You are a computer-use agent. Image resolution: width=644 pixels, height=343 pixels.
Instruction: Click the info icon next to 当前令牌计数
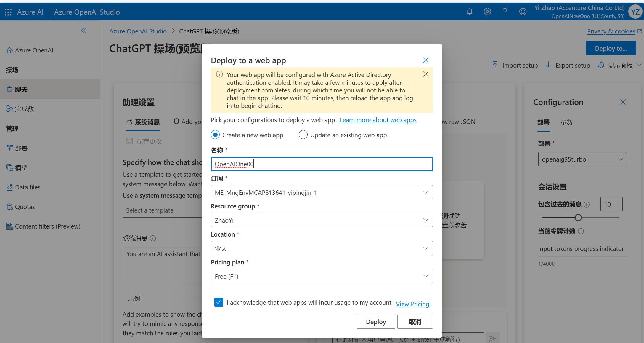581,231
